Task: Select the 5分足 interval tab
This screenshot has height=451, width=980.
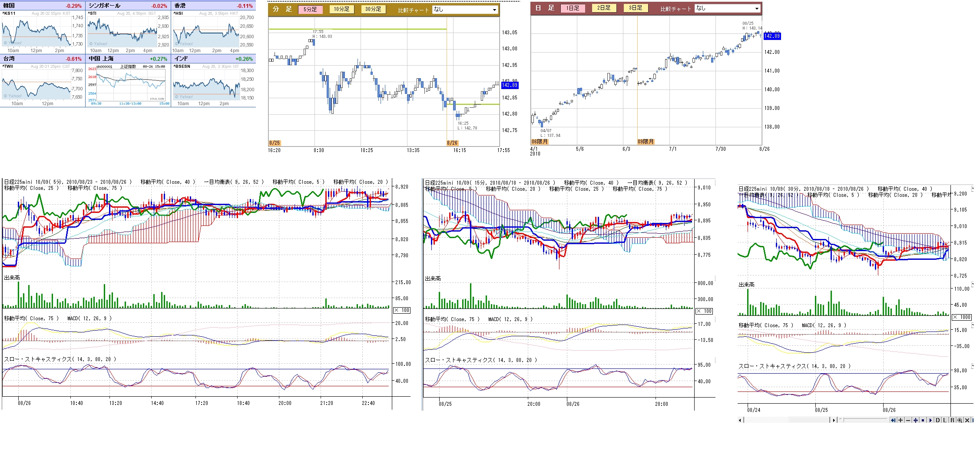Action: coord(310,9)
